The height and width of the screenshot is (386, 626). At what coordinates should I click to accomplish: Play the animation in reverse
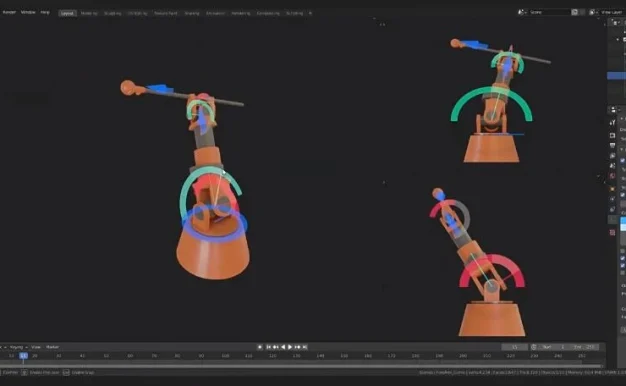(x=283, y=347)
